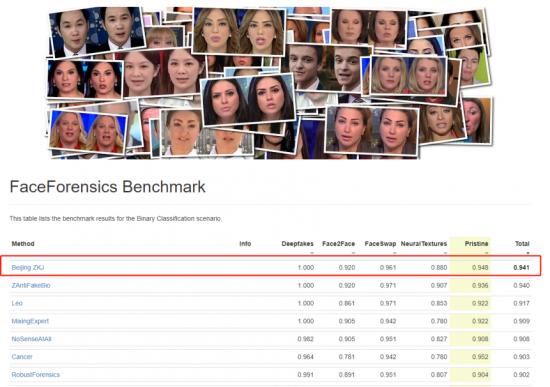
Task: Open the NoSenseAtAll method link
Action: coord(32,339)
